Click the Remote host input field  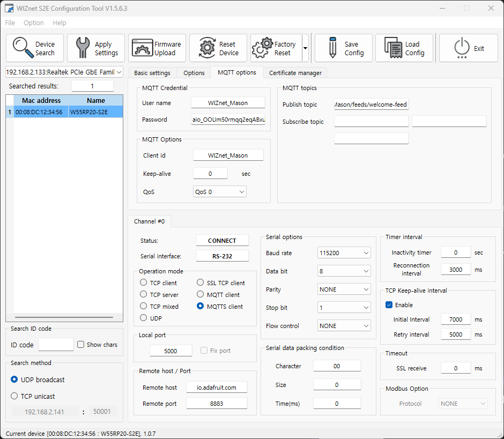[217, 388]
